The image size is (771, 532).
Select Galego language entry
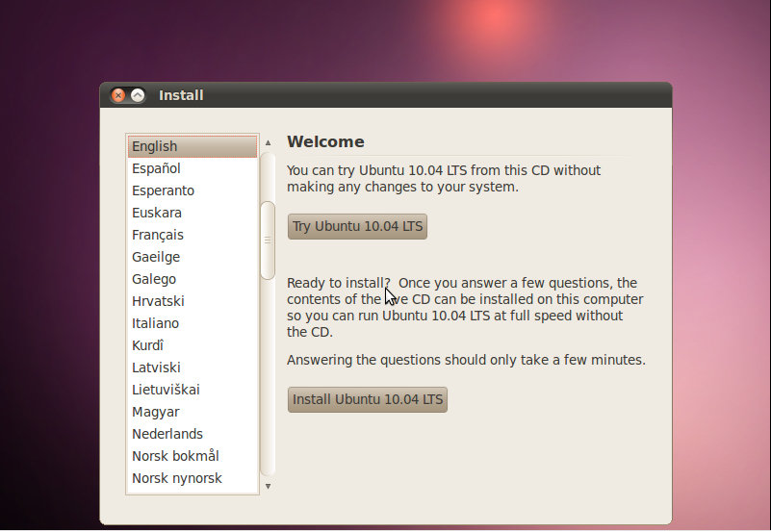click(193, 279)
